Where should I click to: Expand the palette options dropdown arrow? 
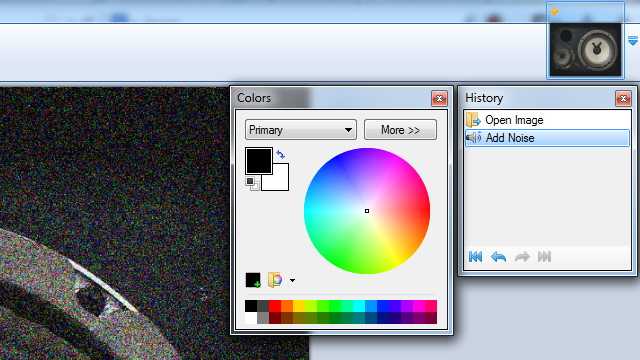click(x=292, y=280)
